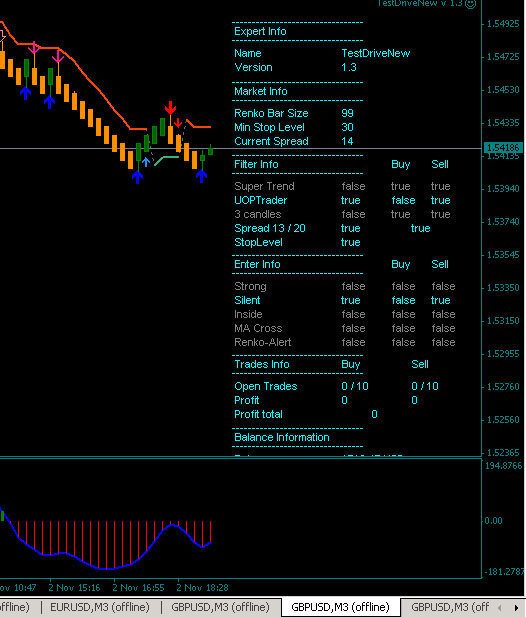Click the Buy header in Filter Info
Viewport: 526px width, 617px height.
(x=400, y=164)
